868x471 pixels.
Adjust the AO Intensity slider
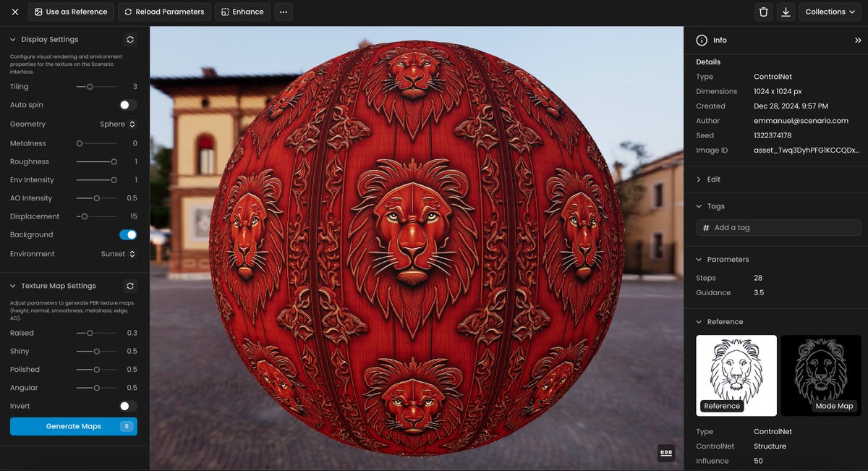[97, 198]
